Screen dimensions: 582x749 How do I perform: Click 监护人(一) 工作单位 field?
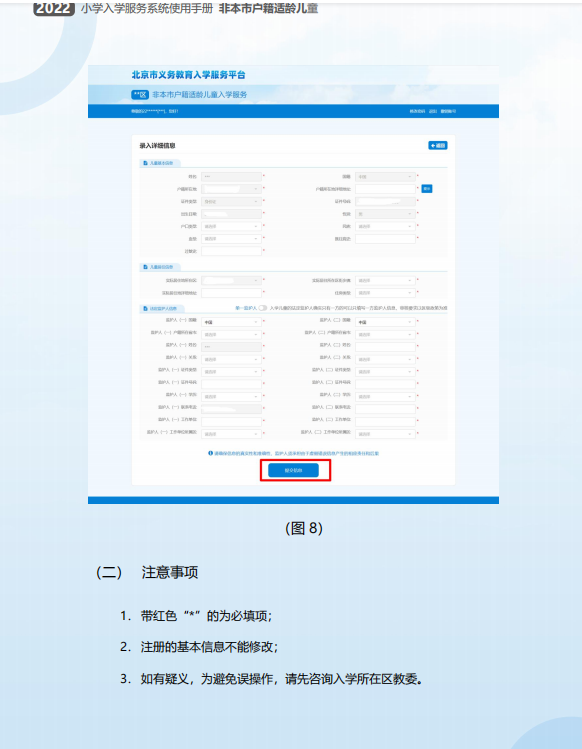231,421
